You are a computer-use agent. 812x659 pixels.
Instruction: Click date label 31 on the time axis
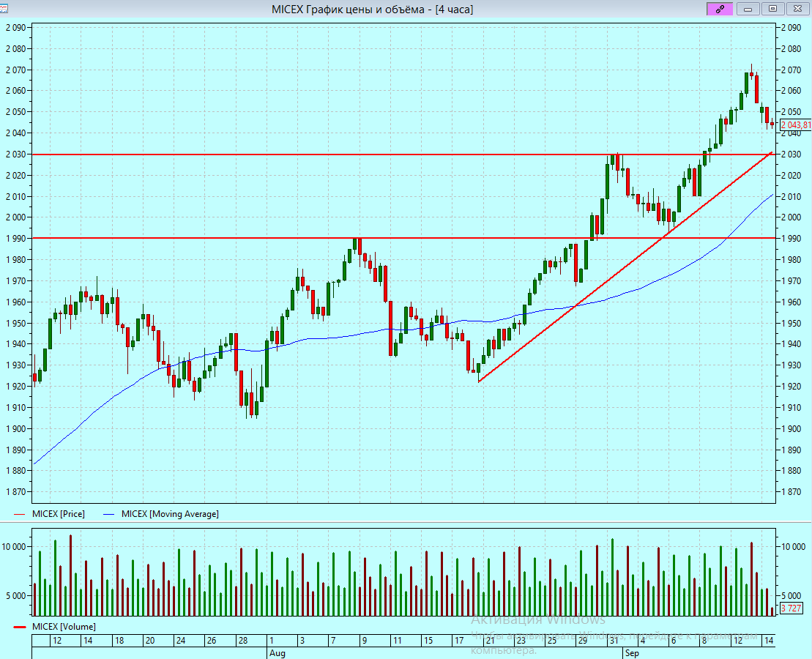614,641
